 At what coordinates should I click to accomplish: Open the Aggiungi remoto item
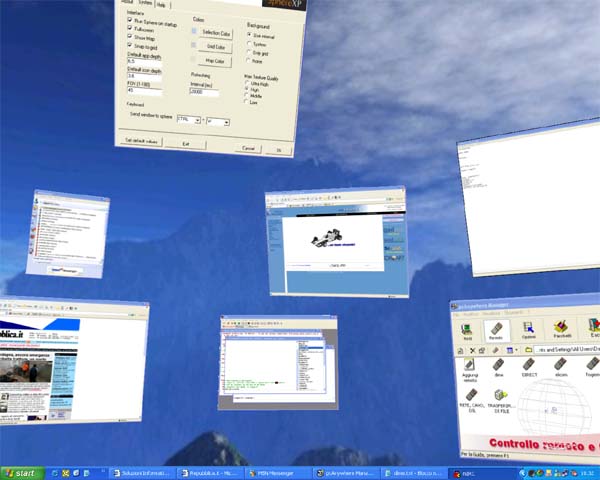(470, 369)
